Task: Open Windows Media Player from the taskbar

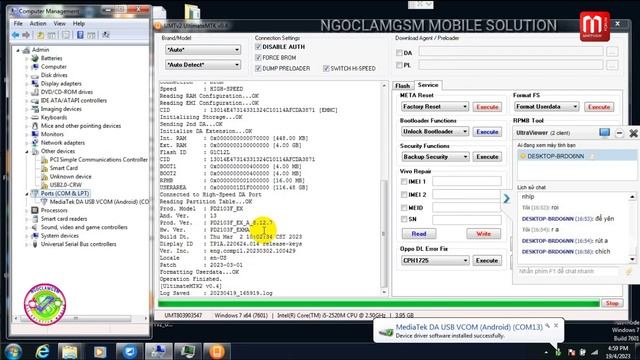Action: coord(100,351)
